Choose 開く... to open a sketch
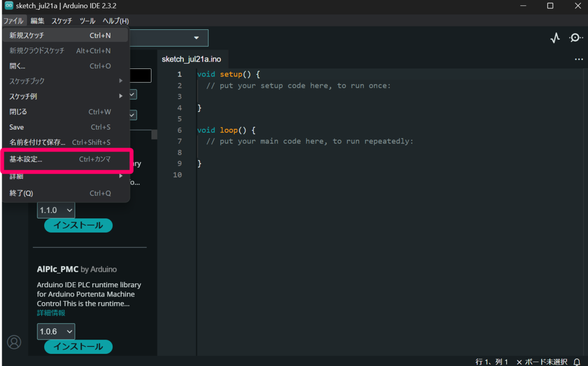Image resolution: width=588 pixels, height=366 pixels. click(65, 66)
